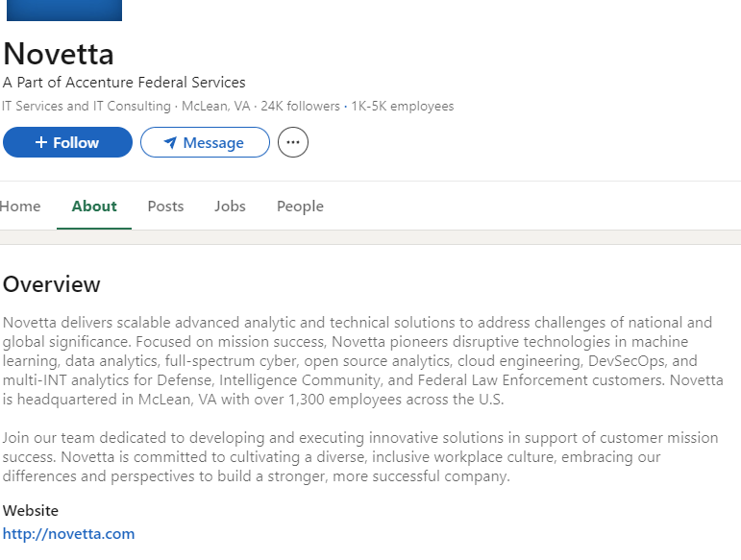741x560 pixels.
Task: View the People tab
Action: pyautogui.click(x=300, y=207)
